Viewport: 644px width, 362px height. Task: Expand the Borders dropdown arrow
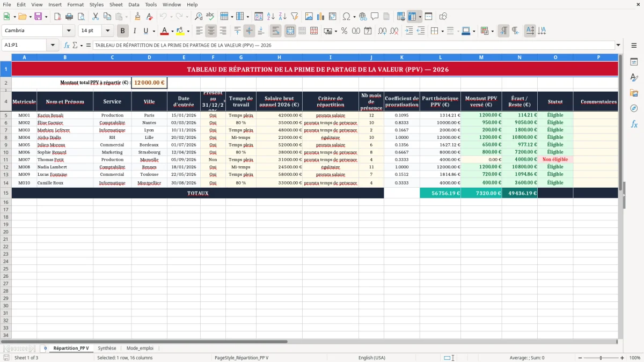click(442, 31)
